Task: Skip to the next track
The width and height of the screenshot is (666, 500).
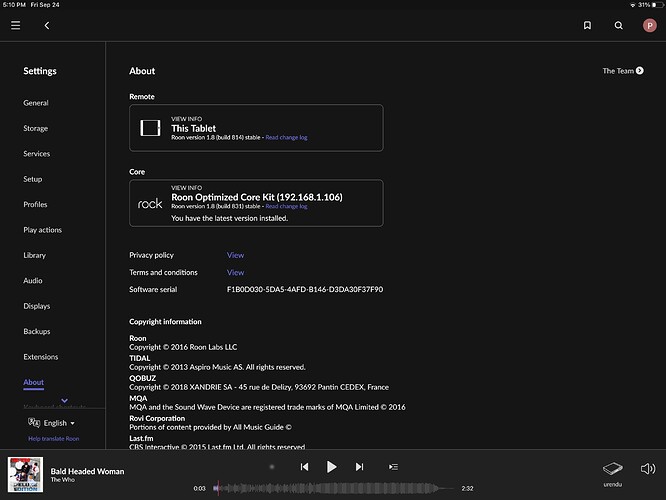Action: pyautogui.click(x=359, y=467)
